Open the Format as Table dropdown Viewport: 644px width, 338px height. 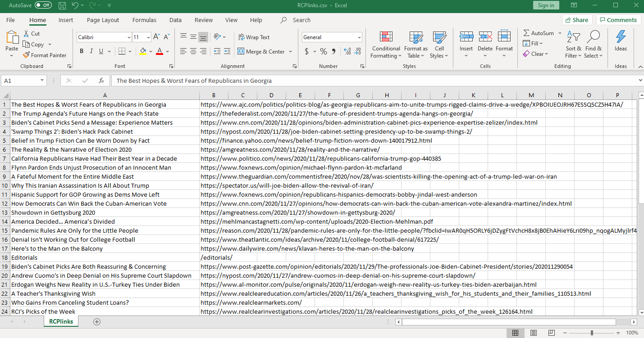(416, 44)
